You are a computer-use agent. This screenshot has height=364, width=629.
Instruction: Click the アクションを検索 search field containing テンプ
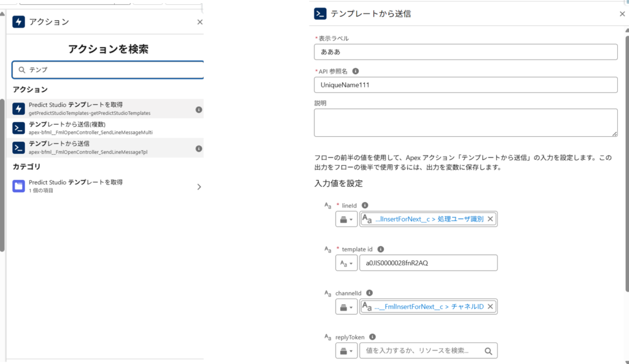tap(108, 70)
